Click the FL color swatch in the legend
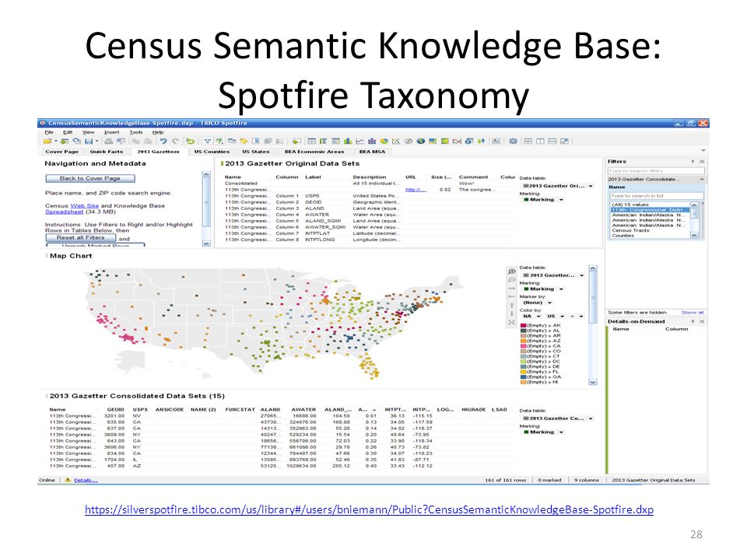This screenshot has width=747, height=560. 523,372
